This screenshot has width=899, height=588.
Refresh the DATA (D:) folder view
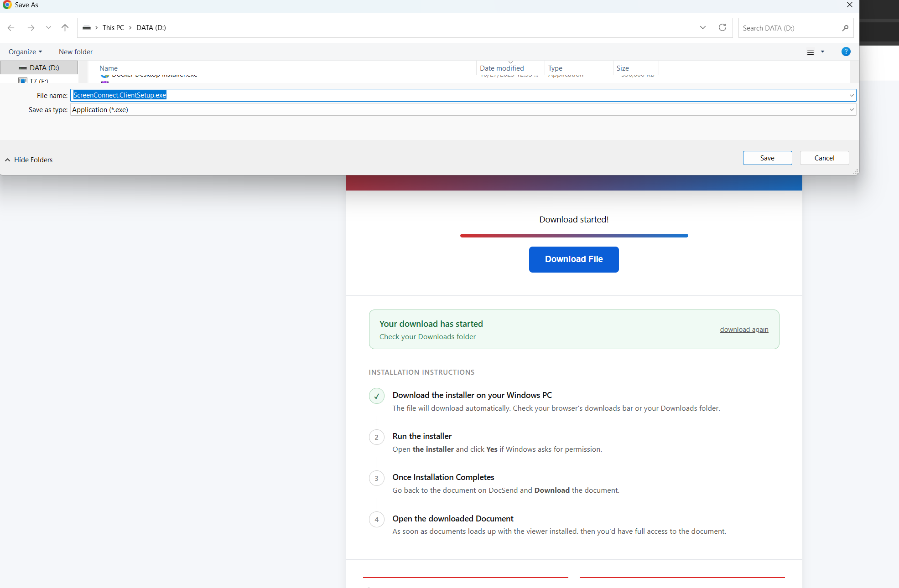tap(722, 27)
